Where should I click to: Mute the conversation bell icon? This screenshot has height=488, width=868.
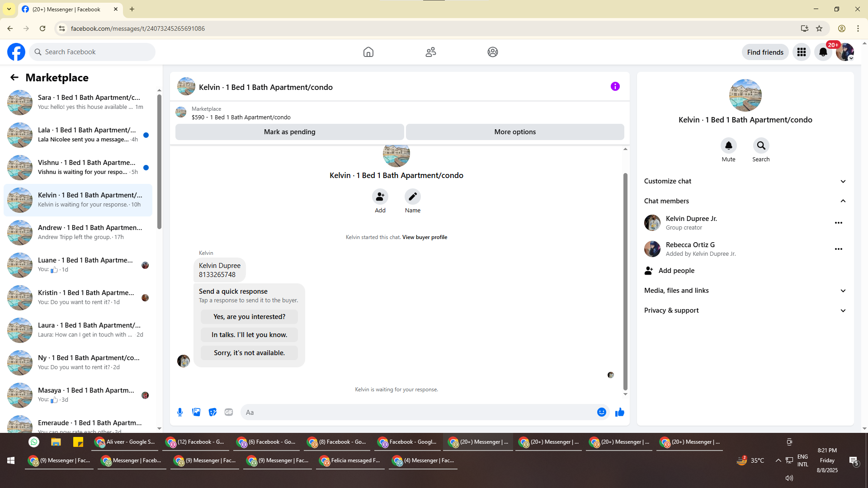(728, 146)
